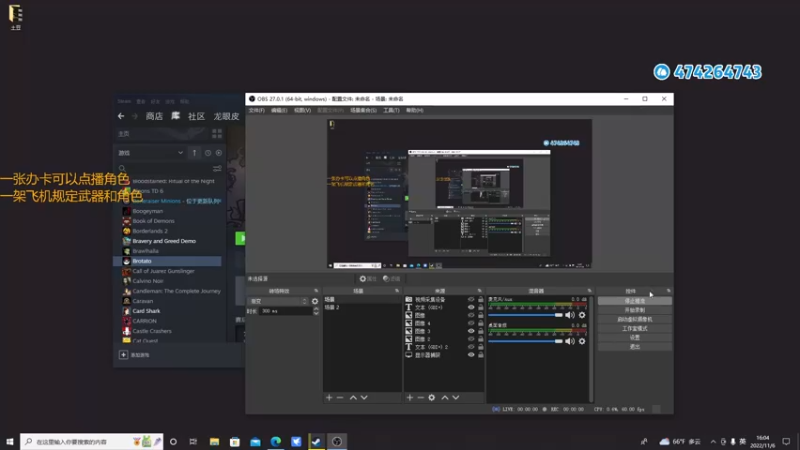Open OBS 工具(T) menu

pyautogui.click(x=391, y=110)
